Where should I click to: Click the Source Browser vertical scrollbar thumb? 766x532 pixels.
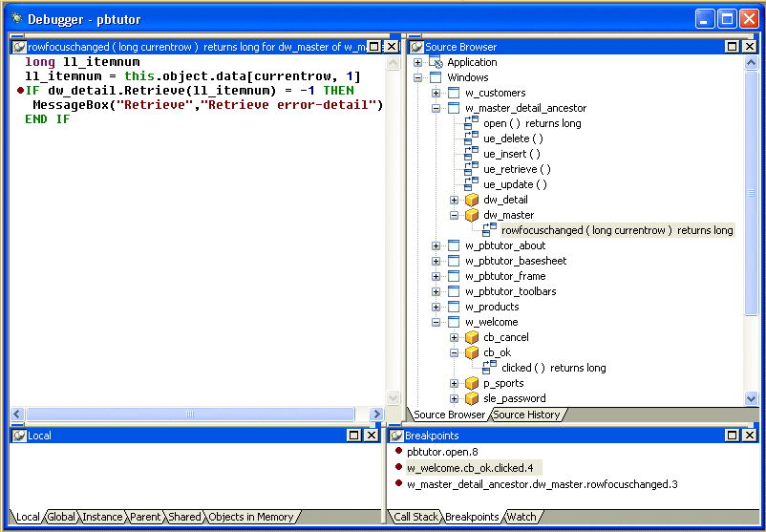click(752, 193)
